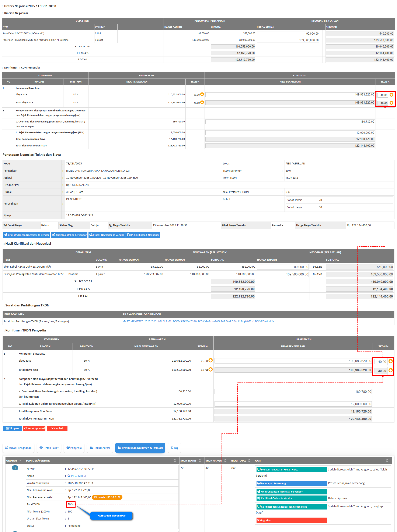Click Status Nego value 'Setuju'
Screen dimensions: 397x532
95,225
